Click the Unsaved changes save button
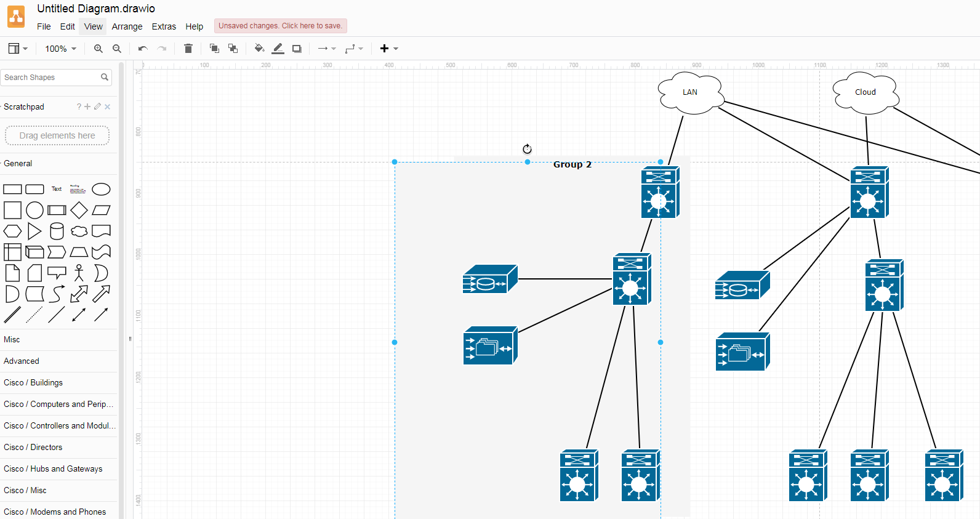Viewport: 980px width, 519px height. tap(280, 26)
